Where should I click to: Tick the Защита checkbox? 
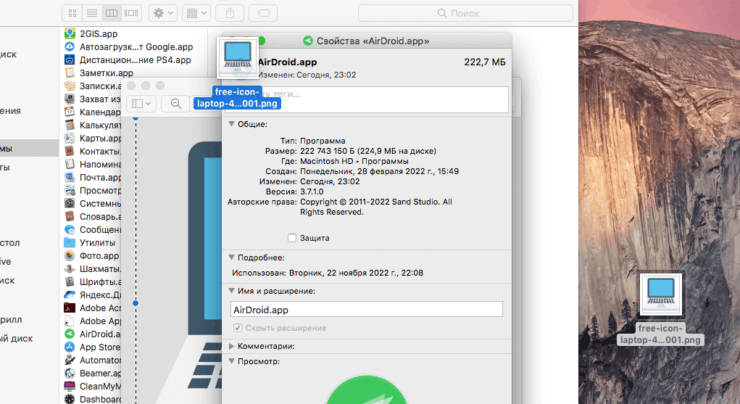(292, 238)
